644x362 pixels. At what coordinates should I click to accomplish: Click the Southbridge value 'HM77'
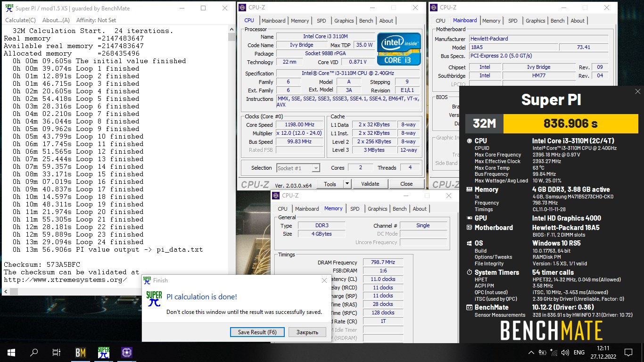click(538, 75)
